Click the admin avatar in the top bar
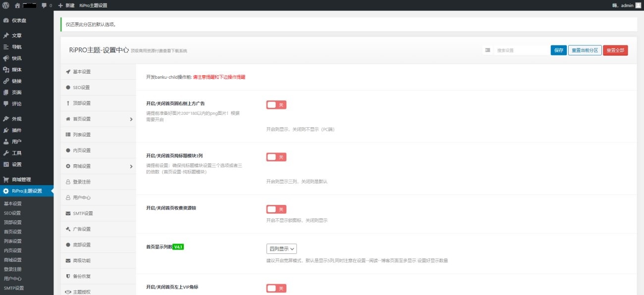644x295 pixels. (x=638, y=5)
